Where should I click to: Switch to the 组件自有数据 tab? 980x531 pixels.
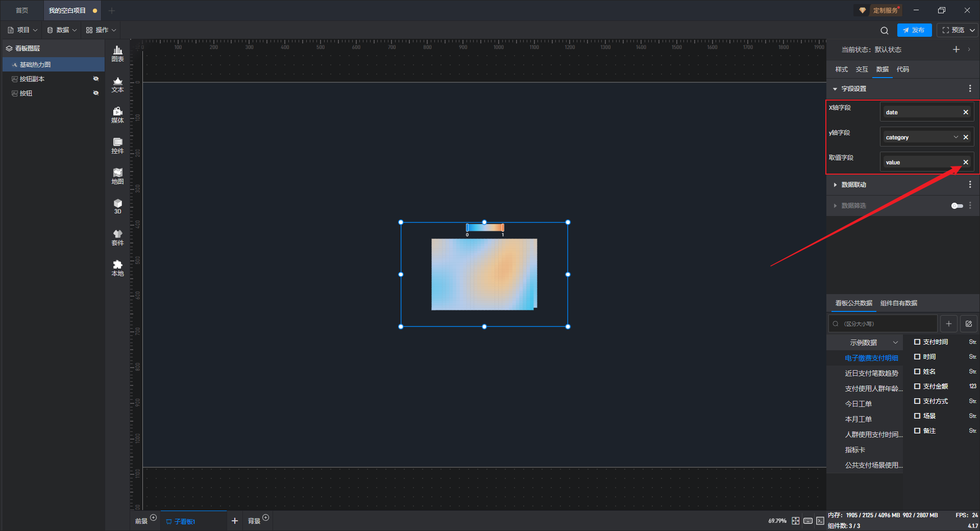pos(898,303)
